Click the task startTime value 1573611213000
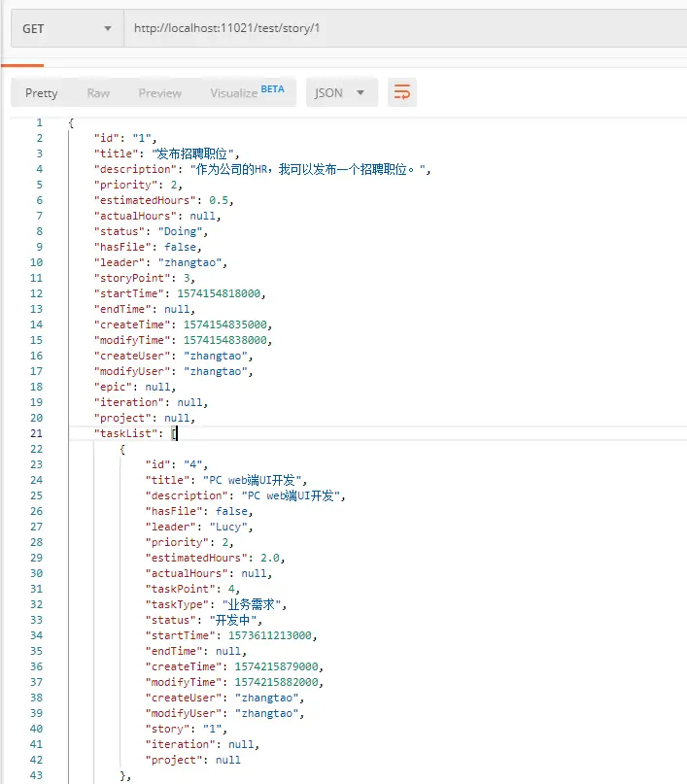 point(270,635)
